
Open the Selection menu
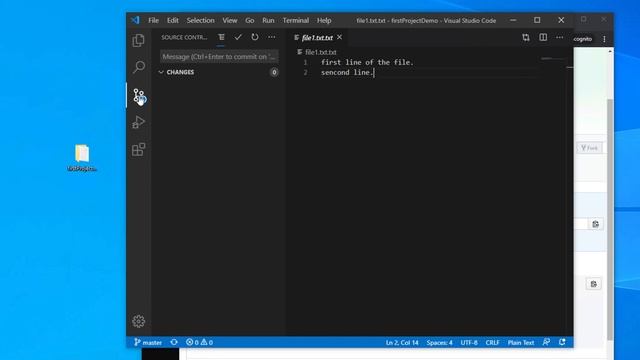click(x=200, y=20)
